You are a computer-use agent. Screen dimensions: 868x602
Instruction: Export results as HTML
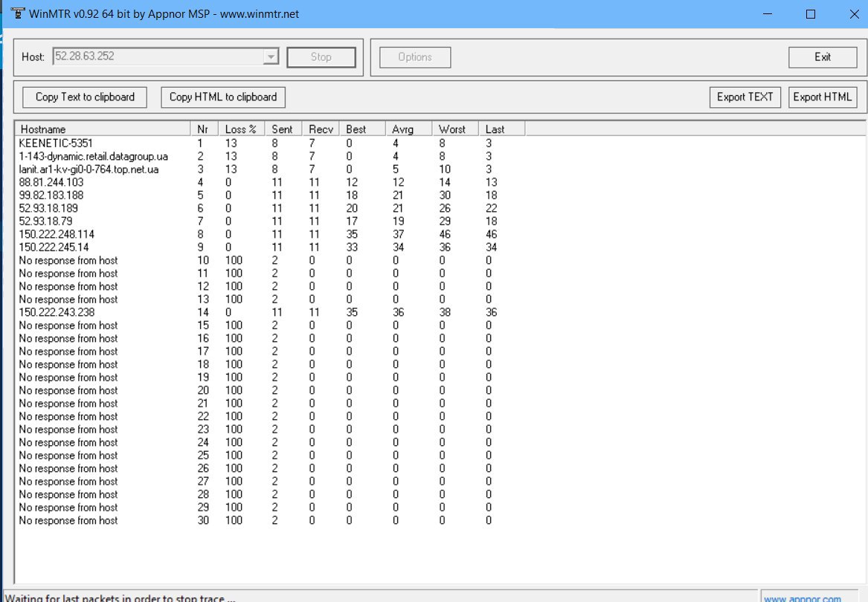[823, 97]
